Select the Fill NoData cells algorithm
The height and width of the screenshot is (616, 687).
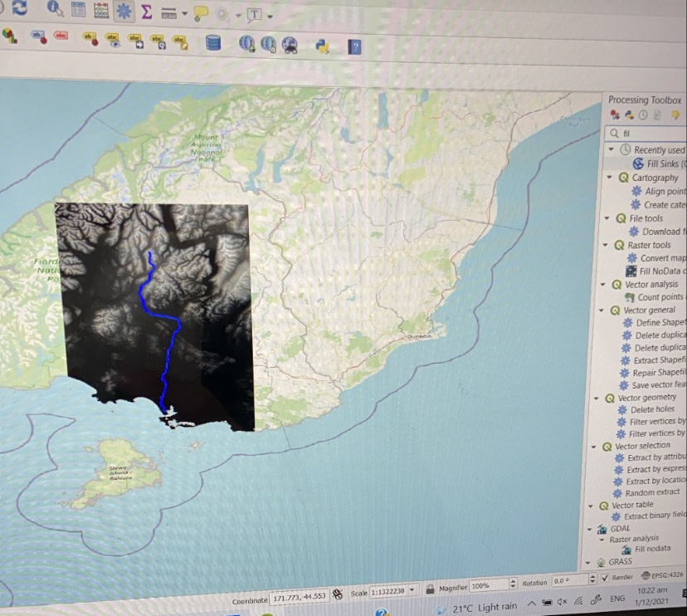click(x=656, y=271)
